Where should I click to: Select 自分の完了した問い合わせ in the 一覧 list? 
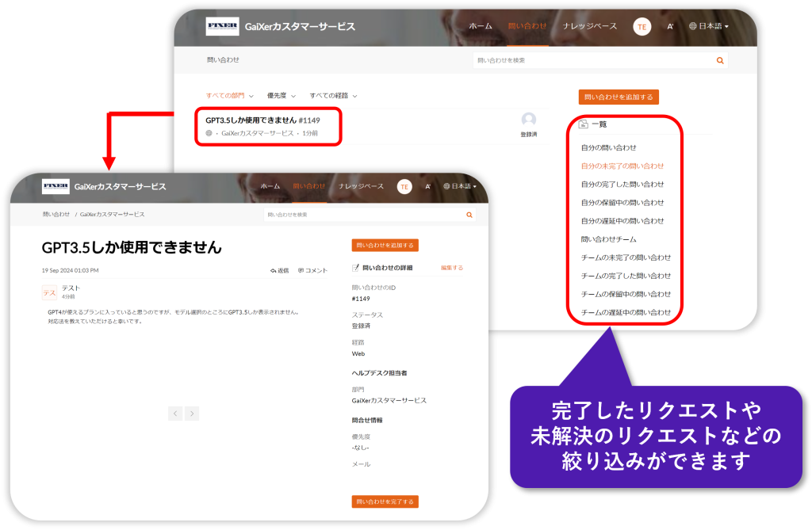click(x=622, y=185)
